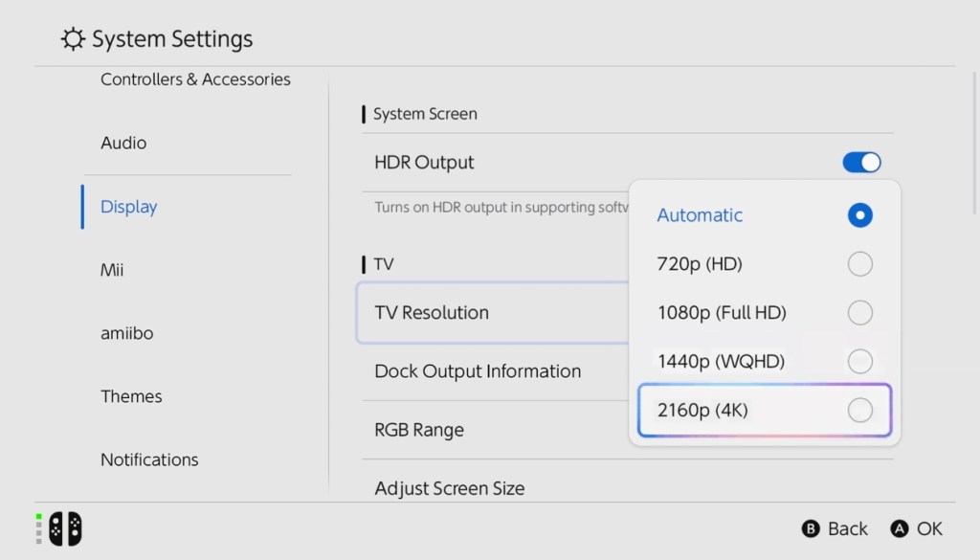
Task: Click the System Settings gear icon
Action: [73, 39]
